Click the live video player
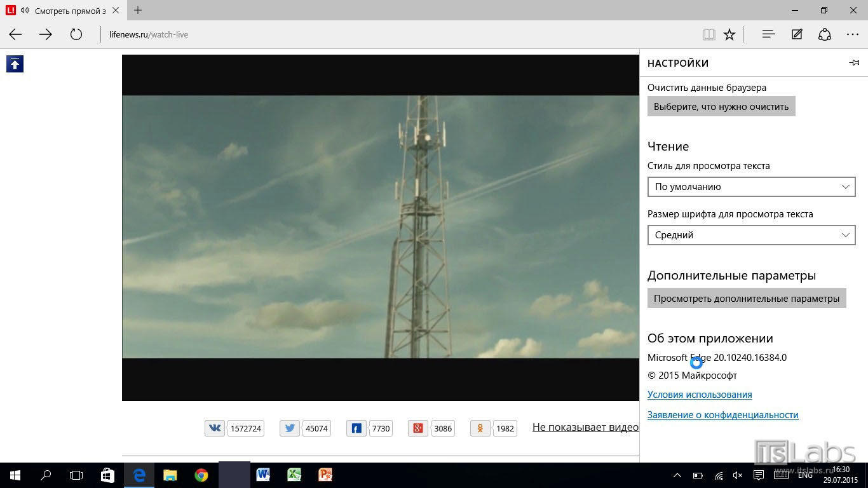Viewport: 868px width, 488px height. point(380,227)
